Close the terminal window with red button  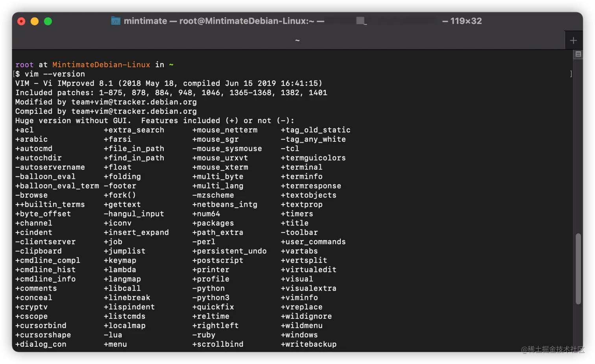pyautogui.click(x=22, y=21)
